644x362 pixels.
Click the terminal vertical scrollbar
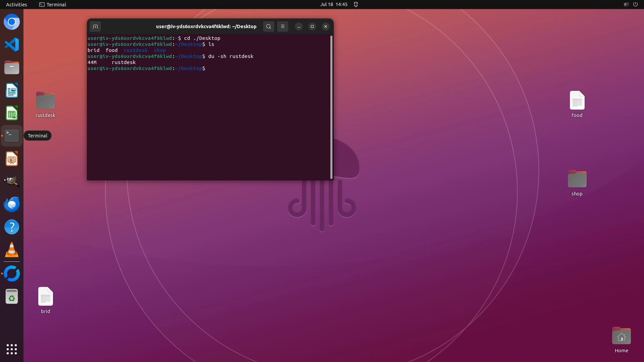(x=331, y=107)
